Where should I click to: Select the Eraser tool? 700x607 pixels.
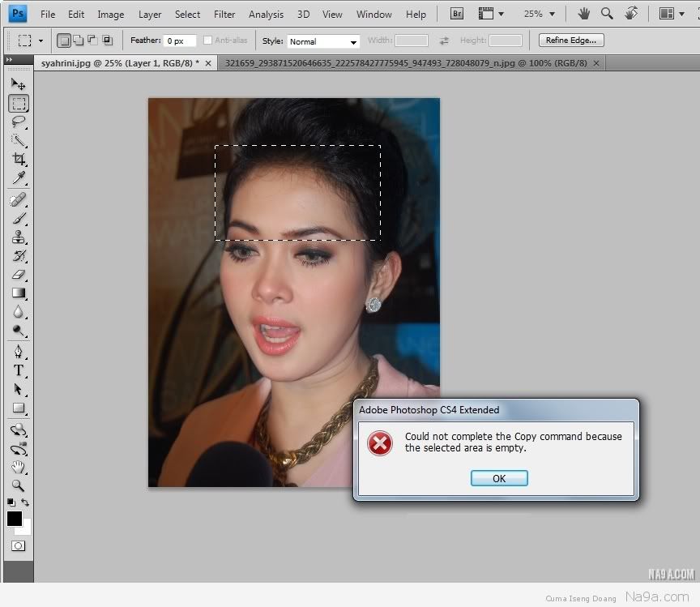pos(18,275)
